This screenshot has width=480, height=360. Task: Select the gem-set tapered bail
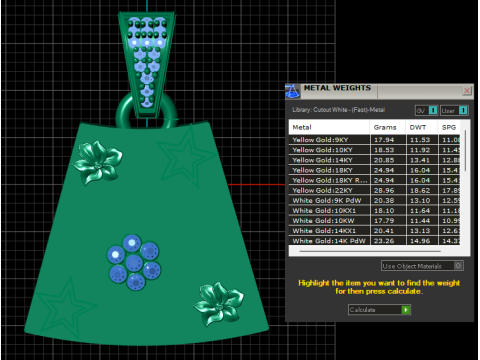147,65
